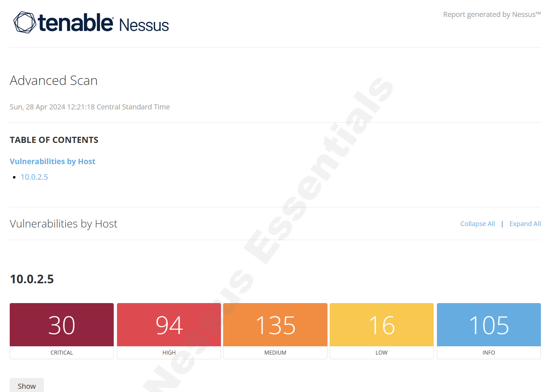Click the Tenable Nessus logo
The width and height of the screenshot is (551, 392).
pyautogui.click(x=90, y=22)
